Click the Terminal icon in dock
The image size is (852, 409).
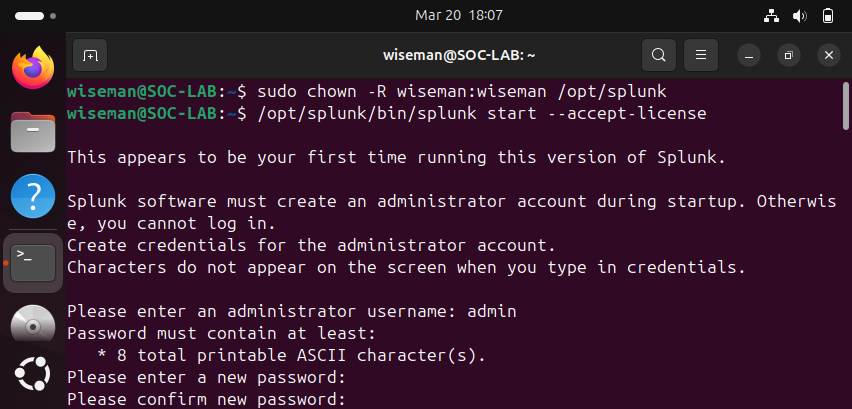click(33, 261)
